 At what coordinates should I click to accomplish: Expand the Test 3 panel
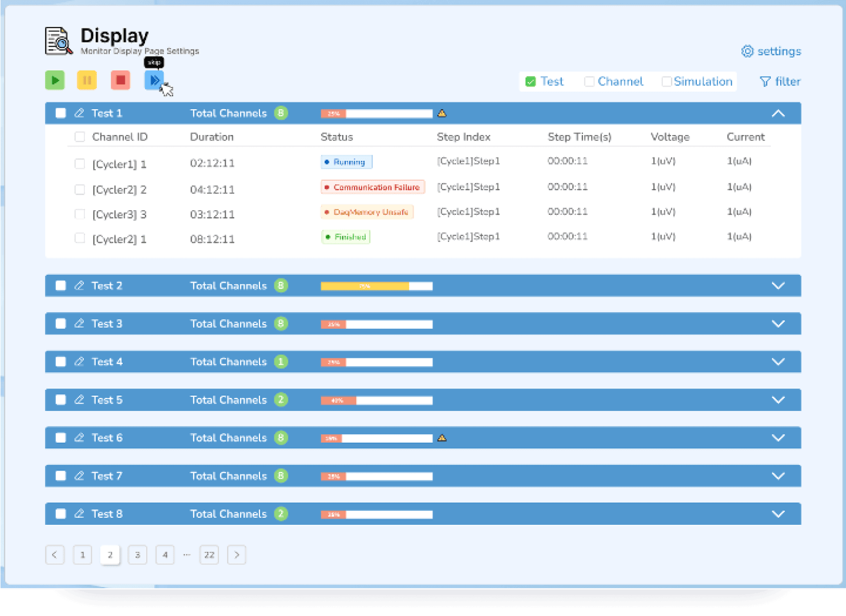[778, 324]
